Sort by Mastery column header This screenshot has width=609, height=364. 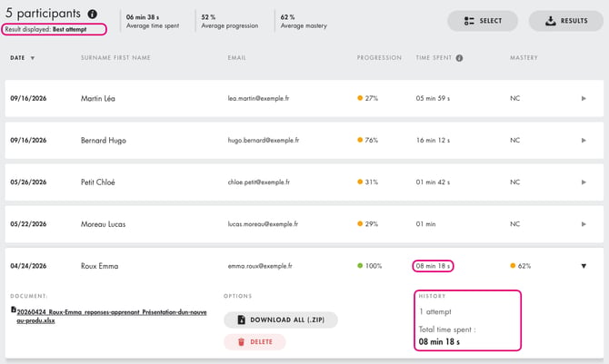point(524,58)
